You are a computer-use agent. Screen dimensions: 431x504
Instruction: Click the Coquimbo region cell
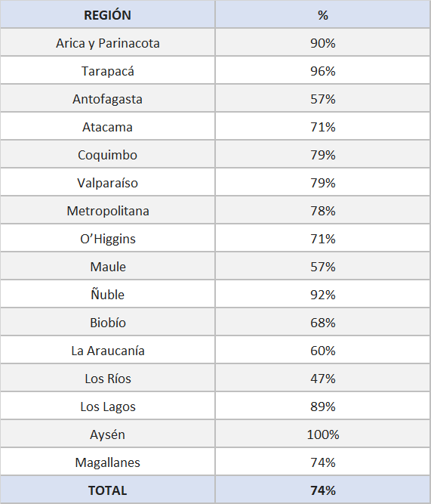(108, 154)
